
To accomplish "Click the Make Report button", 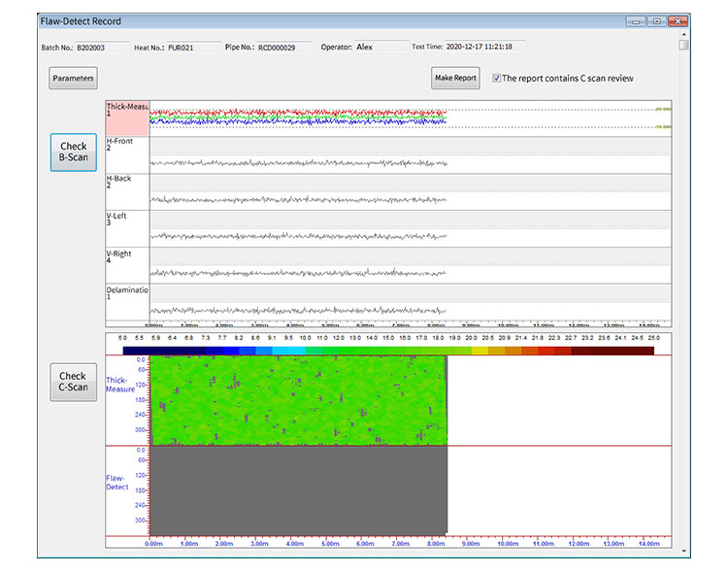I will (x=455, y=78).
